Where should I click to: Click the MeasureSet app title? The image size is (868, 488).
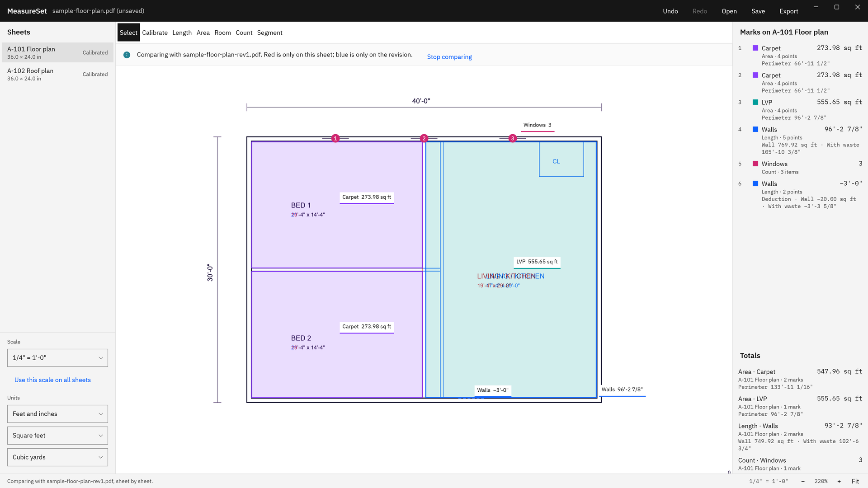click(x=27, y=11)
